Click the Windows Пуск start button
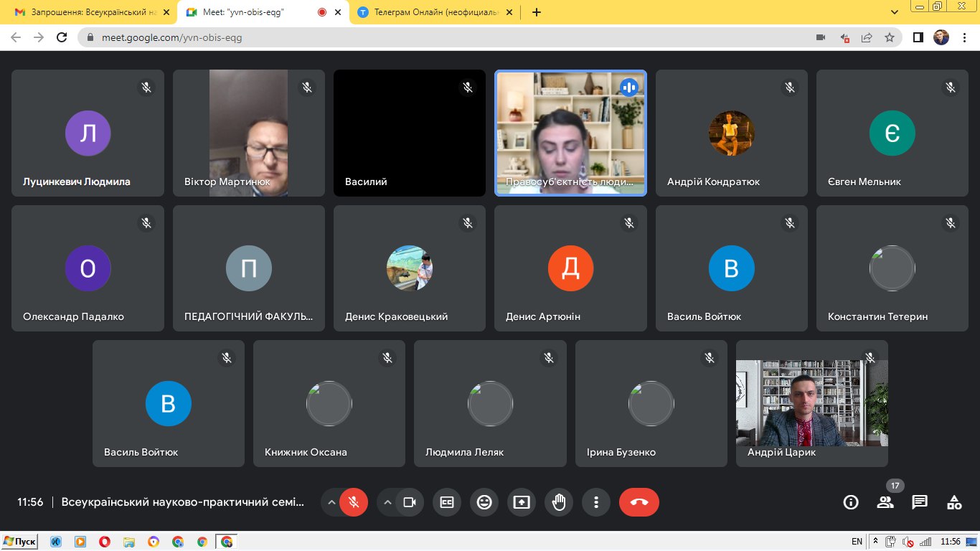Viewport: 980px width, 551px height. [x=19, y=542]
